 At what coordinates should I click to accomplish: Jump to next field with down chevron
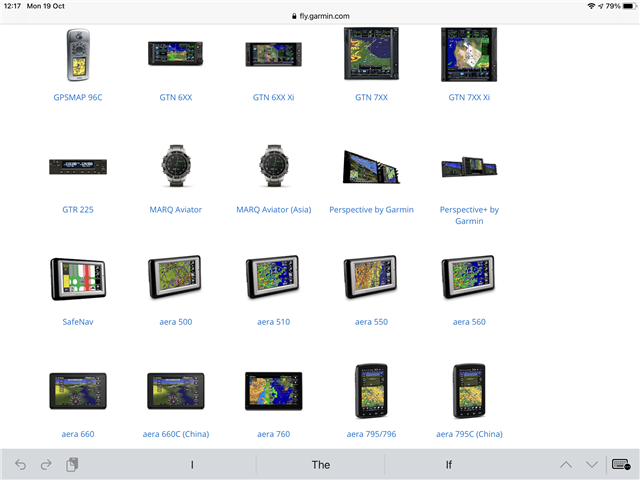click(592, 464)
